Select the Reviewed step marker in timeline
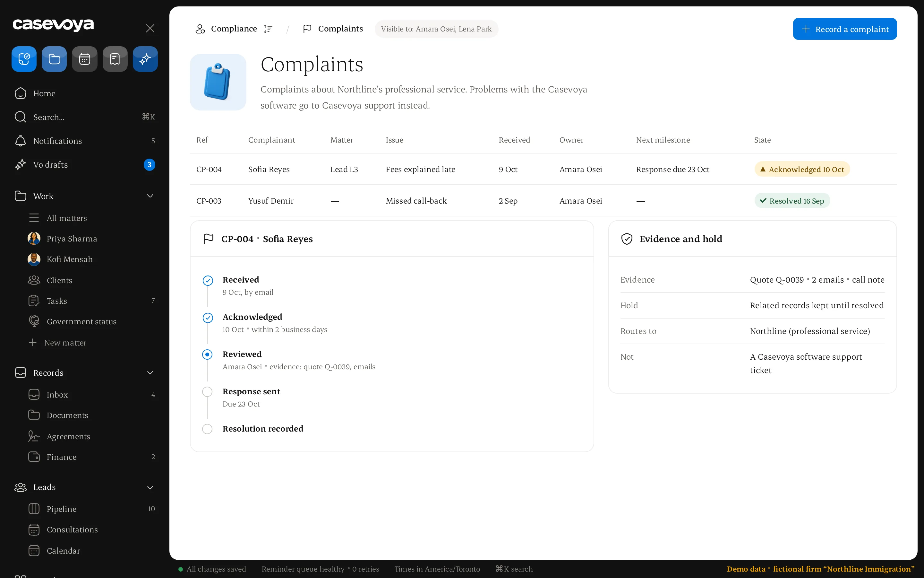Screen dimensions: 924x578 click(207, 355)
